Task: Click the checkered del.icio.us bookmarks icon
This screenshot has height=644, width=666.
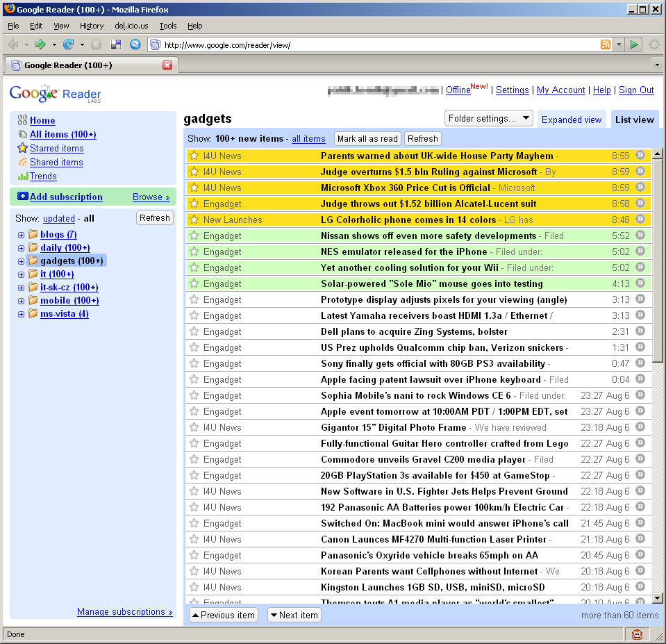Action: [x=115, y=44]
